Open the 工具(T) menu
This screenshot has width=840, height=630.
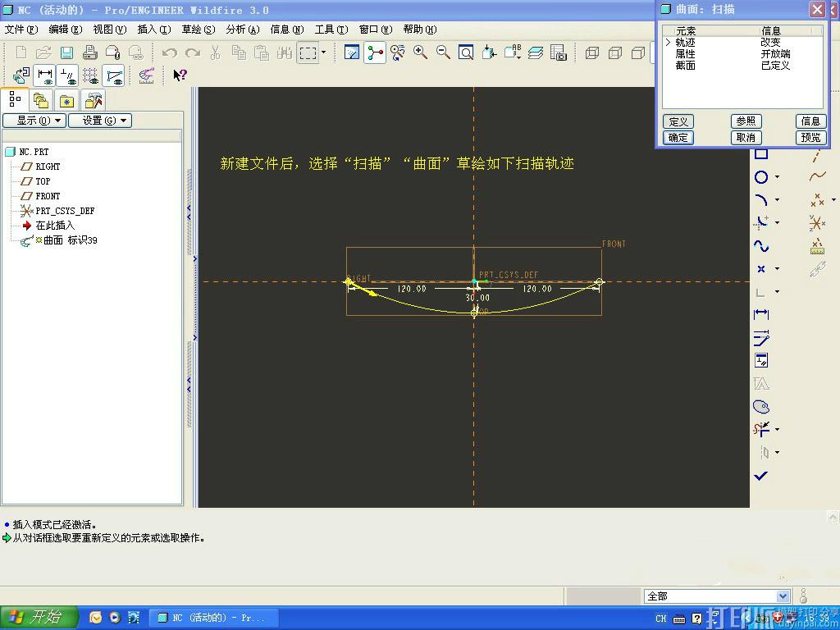(x=331, y=30)
